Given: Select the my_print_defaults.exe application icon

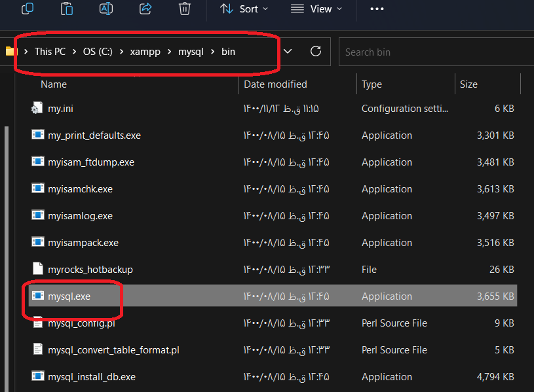Looking at the screenshot, I should click(38, 135).
